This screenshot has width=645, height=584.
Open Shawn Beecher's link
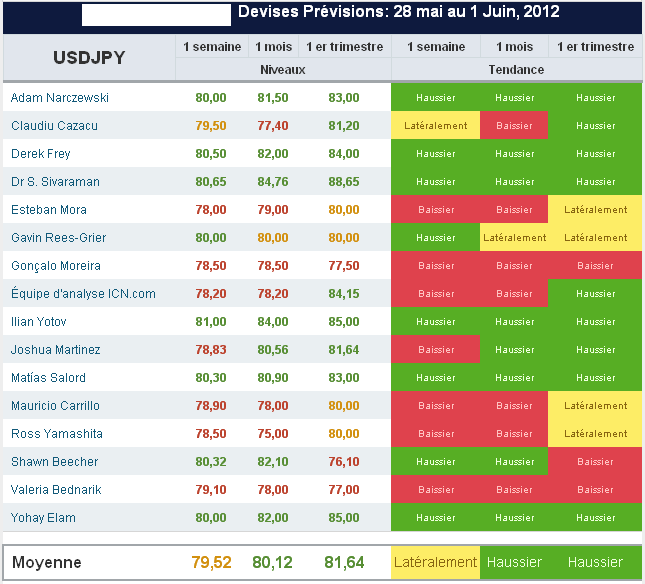point(54,461)
